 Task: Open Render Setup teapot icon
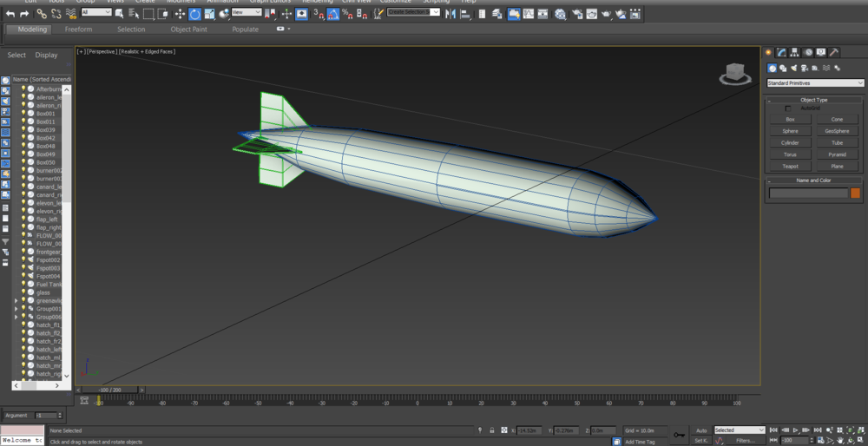pos(577,14)
